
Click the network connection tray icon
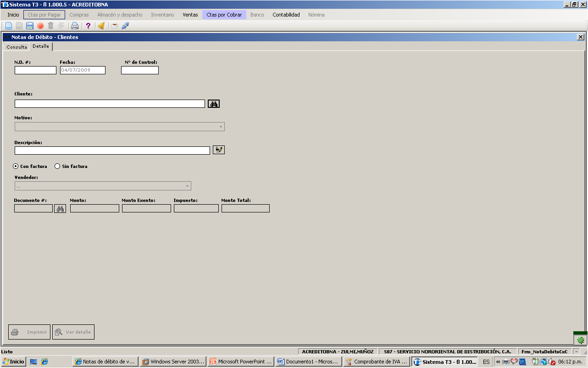(x=544, y=362)
